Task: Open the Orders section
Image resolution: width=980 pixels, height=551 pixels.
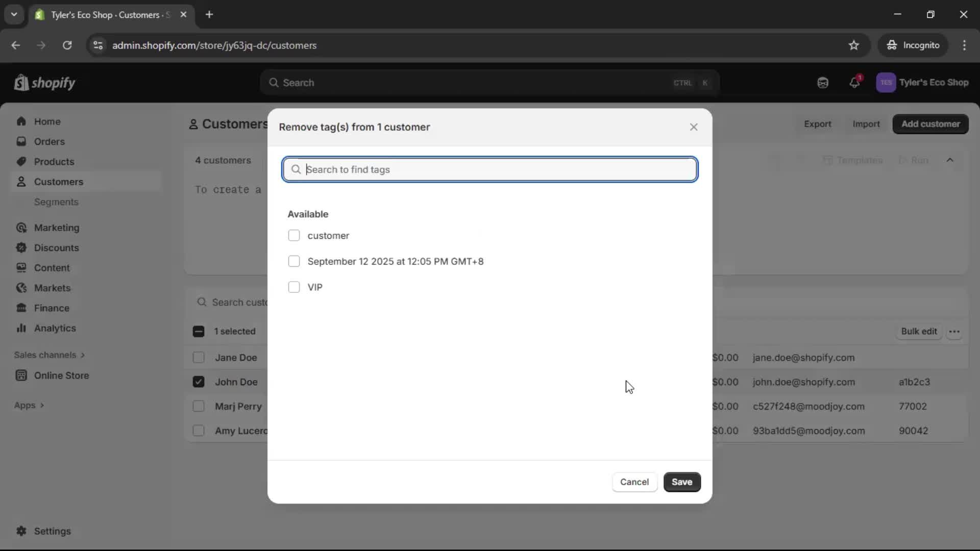Action: [x=49, y=141]
